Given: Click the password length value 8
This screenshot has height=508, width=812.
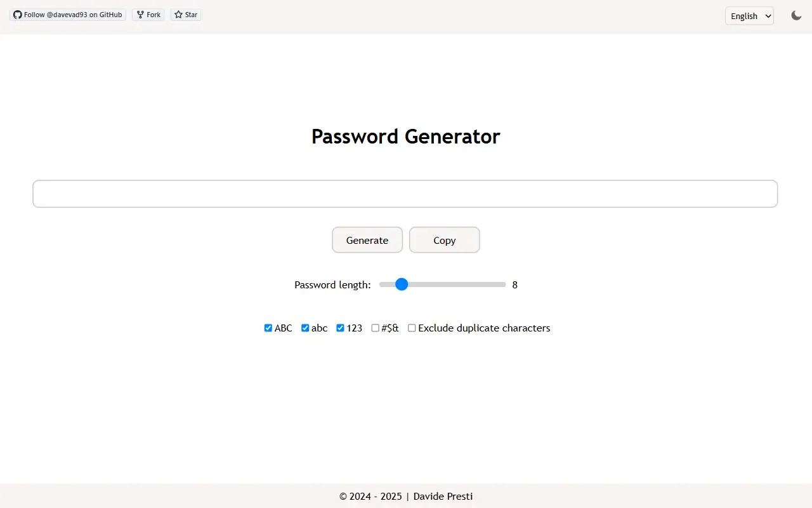Looking at the screenshot, I should [515, 285].
